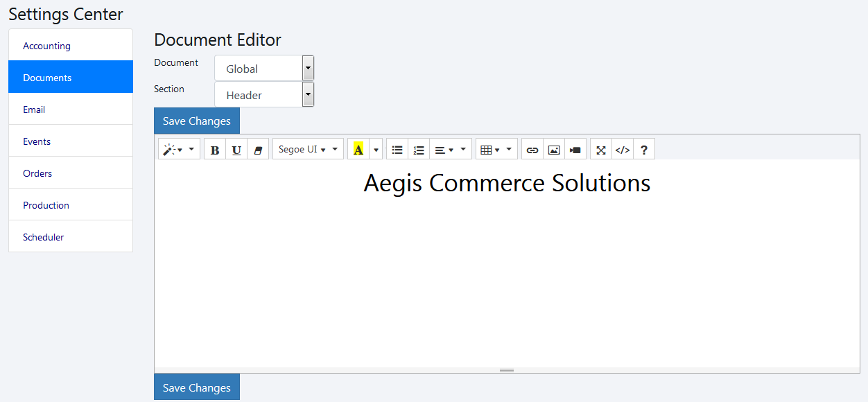
Task: Insert an ordered numbered list
Action: pos(419,150)
